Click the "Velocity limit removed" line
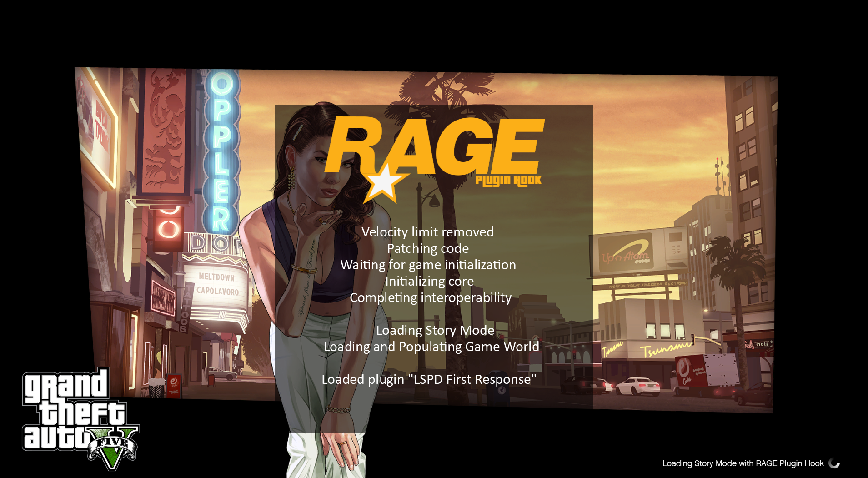Viewport: 868px width, 478px height. [427, 232]
